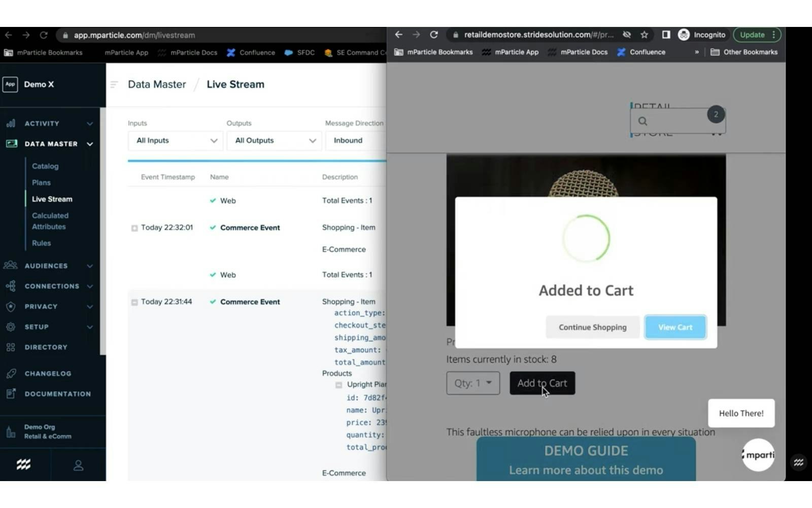
Task: Toggle the sidebar collapse icon beside Data Master
Action: 114,84
